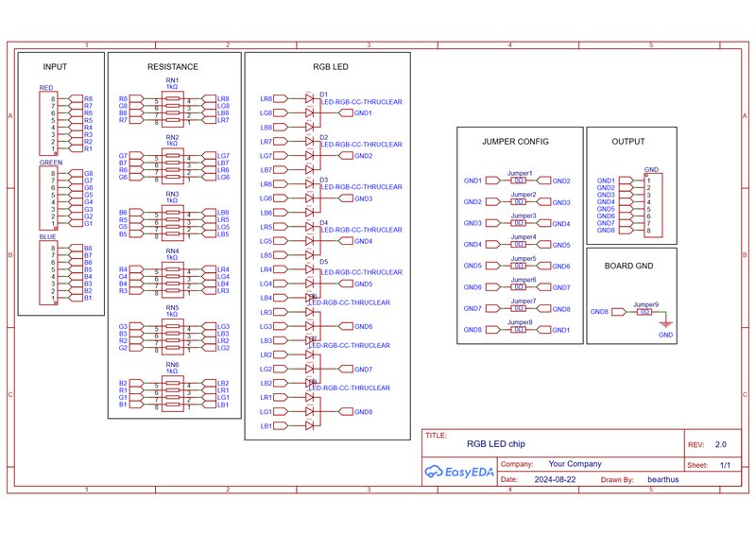The image size is (756, 535).
Task: Click the RGB LED section title
Action: (330, 66)
